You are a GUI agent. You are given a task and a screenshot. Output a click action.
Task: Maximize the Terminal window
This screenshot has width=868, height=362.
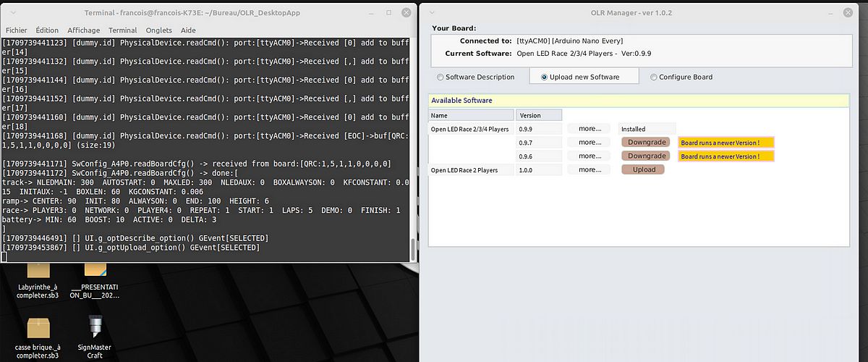[x=390, y=12]
